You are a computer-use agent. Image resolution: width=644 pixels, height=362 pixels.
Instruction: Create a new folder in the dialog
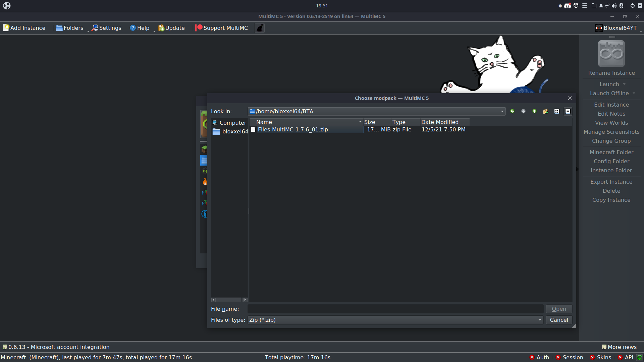tap(545, 111)
